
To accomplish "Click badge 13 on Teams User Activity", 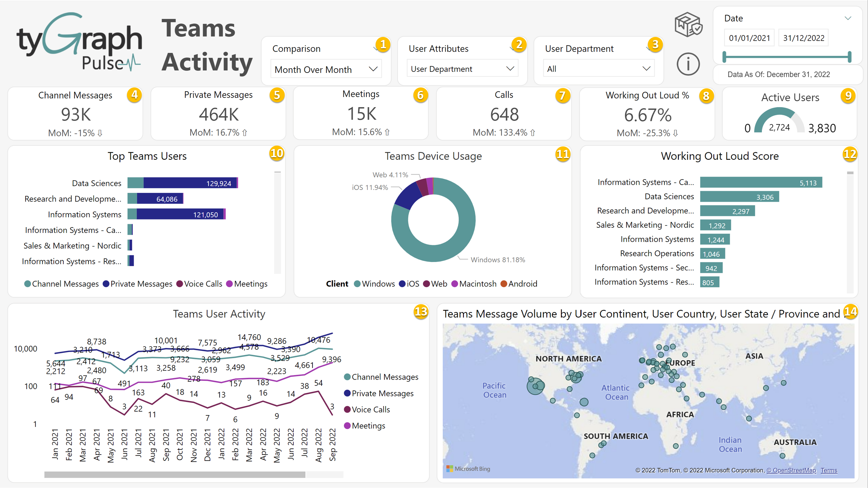I will pyautogui.click(x=421, y=311).
